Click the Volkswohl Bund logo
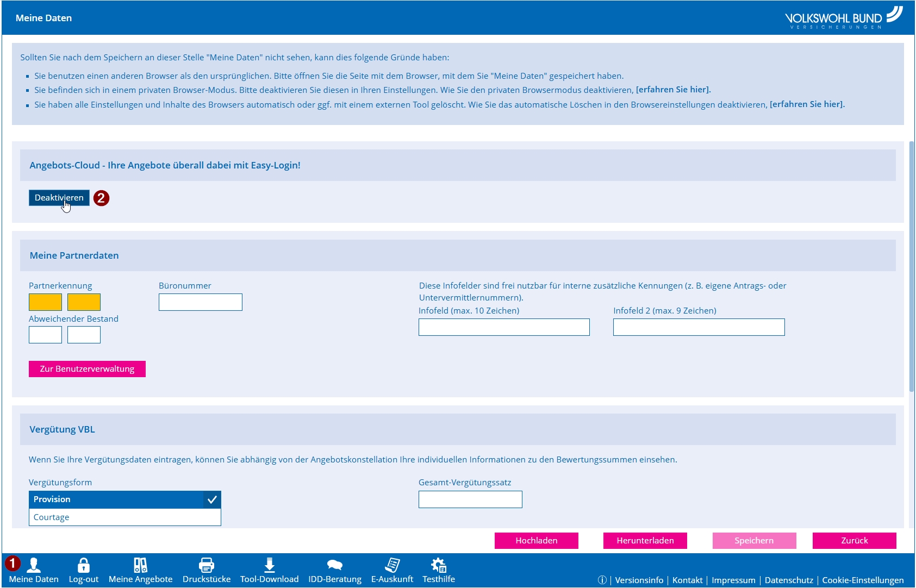Image resolution: width=916 pixels, height=588 pixels. coord(844,18)
